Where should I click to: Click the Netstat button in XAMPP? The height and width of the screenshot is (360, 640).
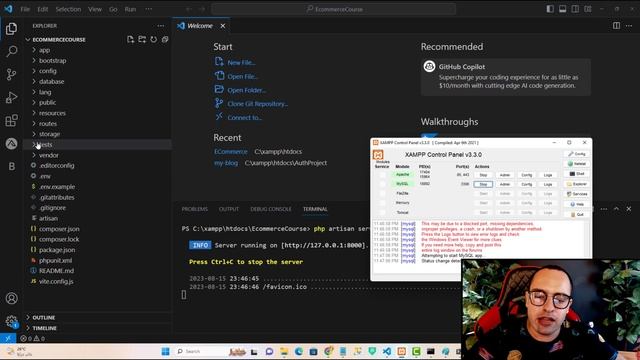coord(577,164)
